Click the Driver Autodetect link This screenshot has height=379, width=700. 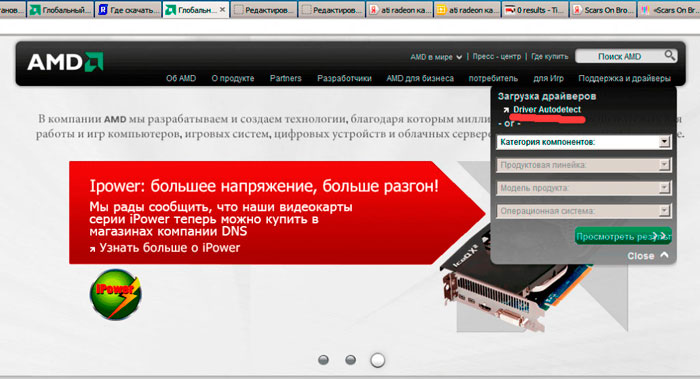point(546,109)
